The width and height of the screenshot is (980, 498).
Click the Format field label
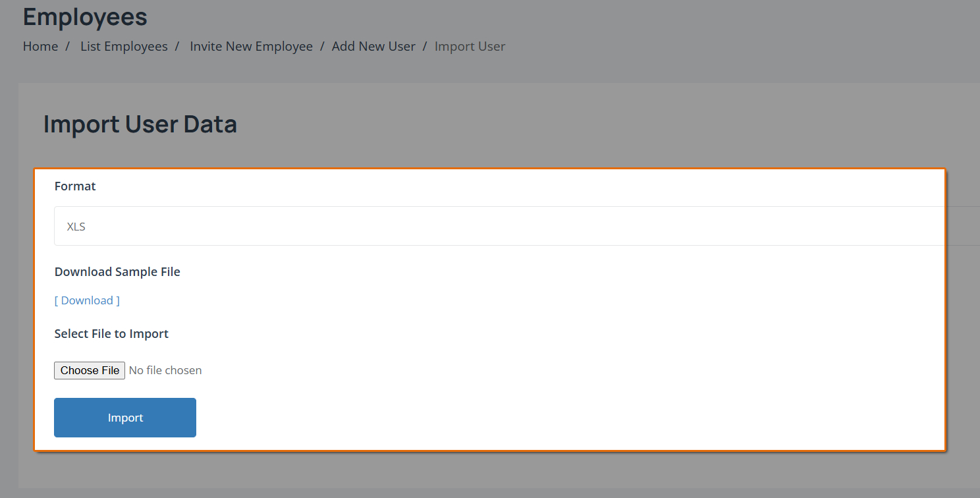75,186
